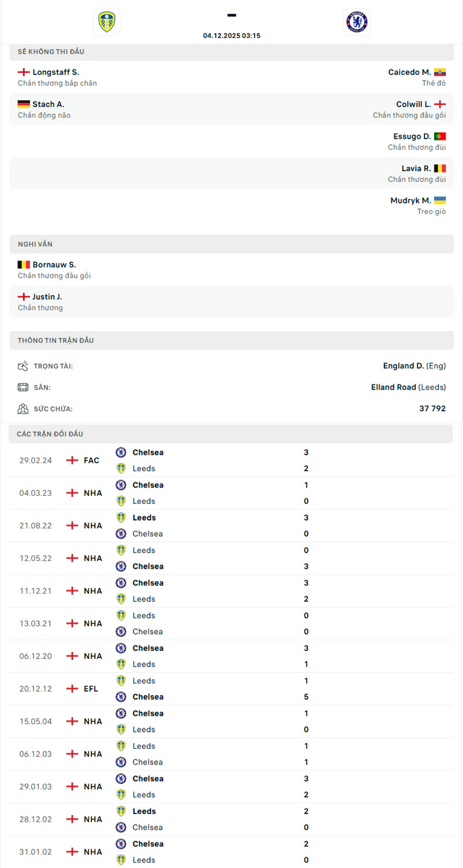Open the 21.08.22 match date entry
463x868 pixels.
tap(35, 526)
